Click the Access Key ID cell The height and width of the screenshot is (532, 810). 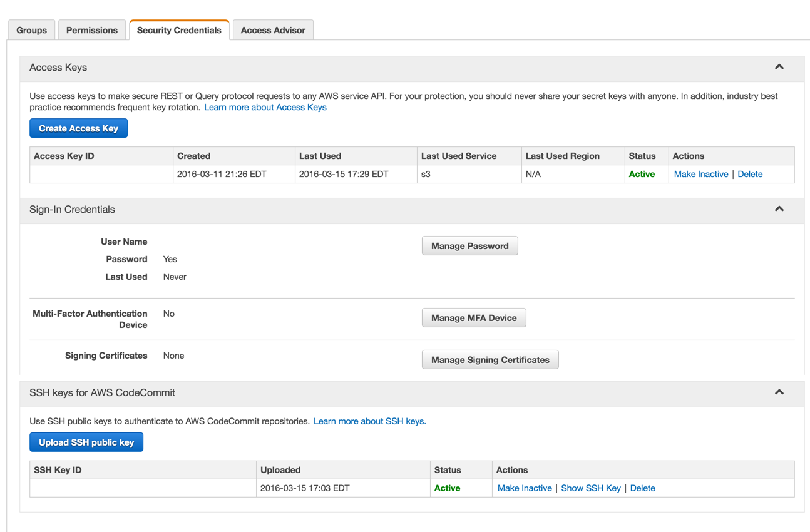(101, 174)
